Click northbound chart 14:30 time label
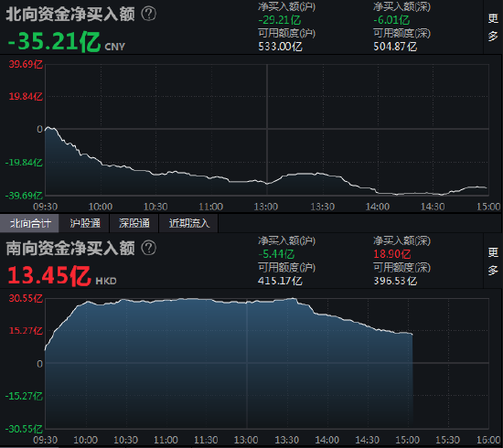Image resolution: width=503 pixels, height=448 pixels. tap(433, 207)
